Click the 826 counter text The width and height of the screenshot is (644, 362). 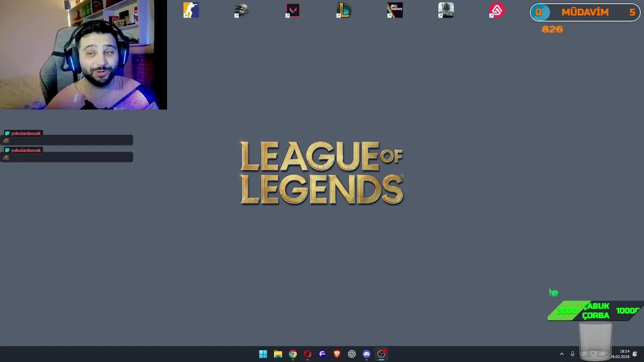pos(552,29)
